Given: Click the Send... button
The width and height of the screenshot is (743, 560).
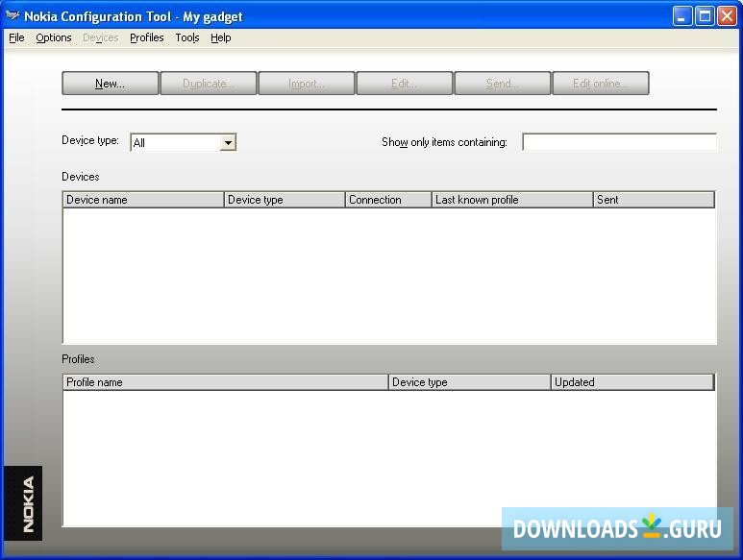Looking at the screenshot, I should pyautogui.click(x=503, y=84).
